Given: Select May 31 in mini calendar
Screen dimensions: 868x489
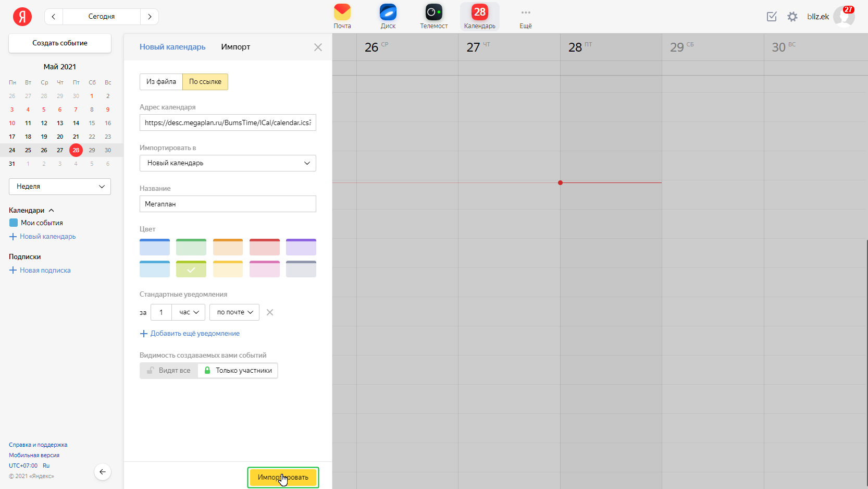Looking at the screenshot, I should (x=12, y=164).
